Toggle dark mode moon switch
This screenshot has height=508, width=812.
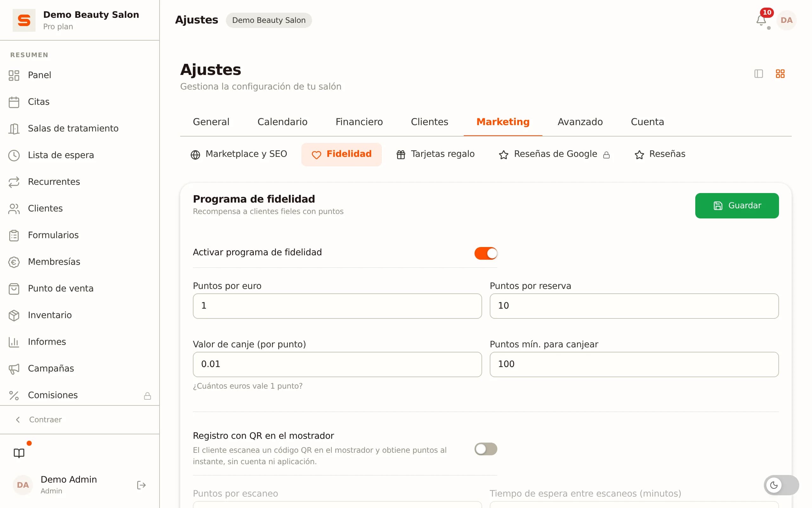point(782,485)
